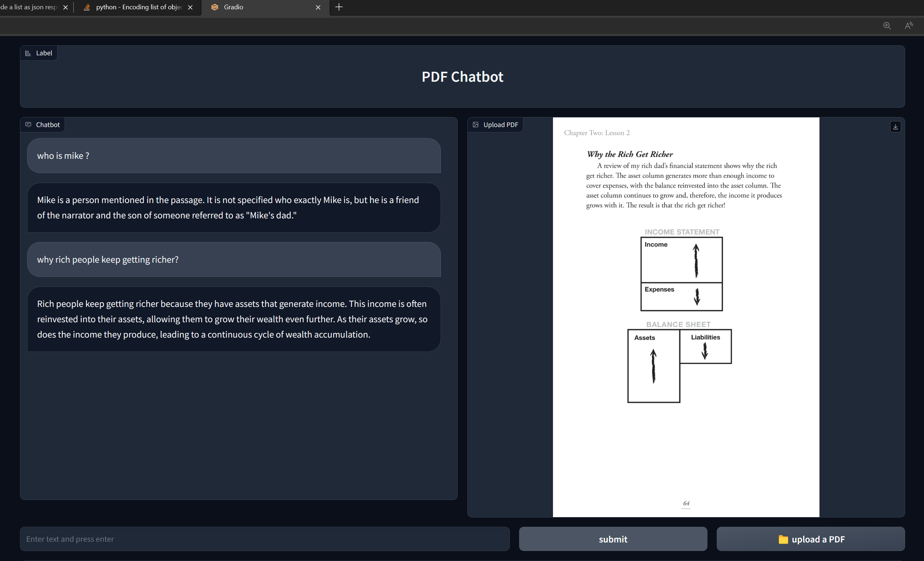Click the chart icon beside Label
924x561 pixels.
(x=28, y=53)
